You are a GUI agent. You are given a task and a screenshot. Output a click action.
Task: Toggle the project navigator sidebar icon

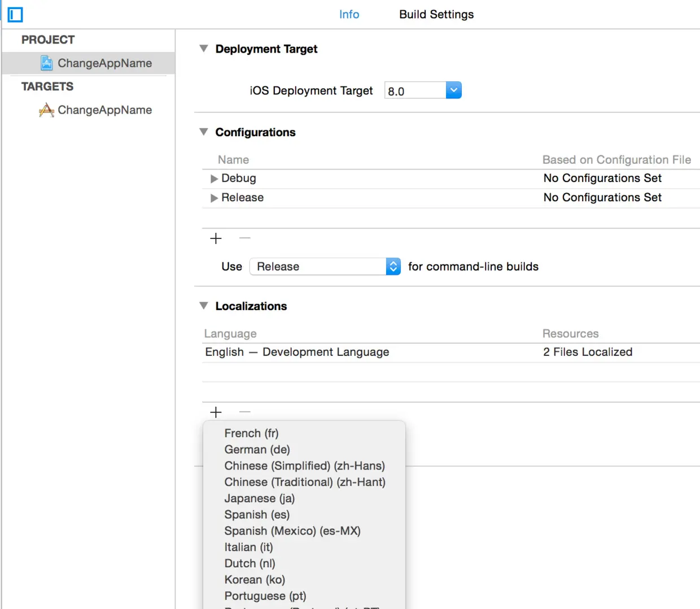click(15, 15)
